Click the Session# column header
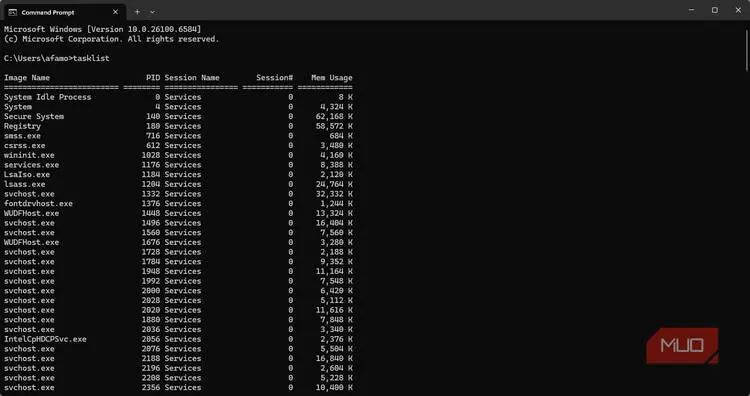This screenshot has height=396, width=750. click(275, 77)
